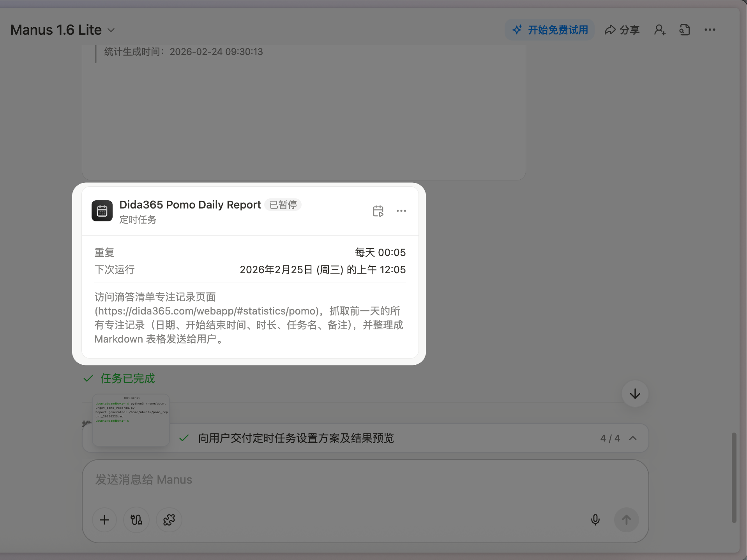This screenshot has width=747, height=560.
Task: Click the 下次运行 label in the card
Action: 115,270
